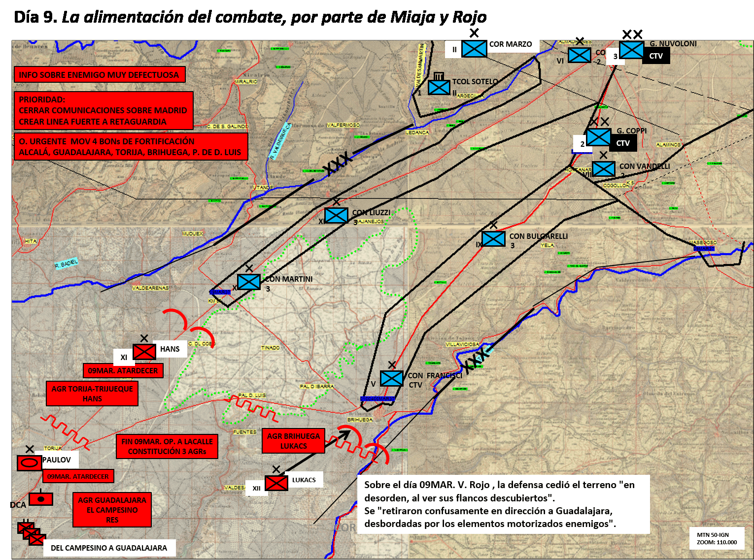Screen dimensions: 754x560
Task: Click the G. NUVOLONI division symbol
Action: click(631, 50)
